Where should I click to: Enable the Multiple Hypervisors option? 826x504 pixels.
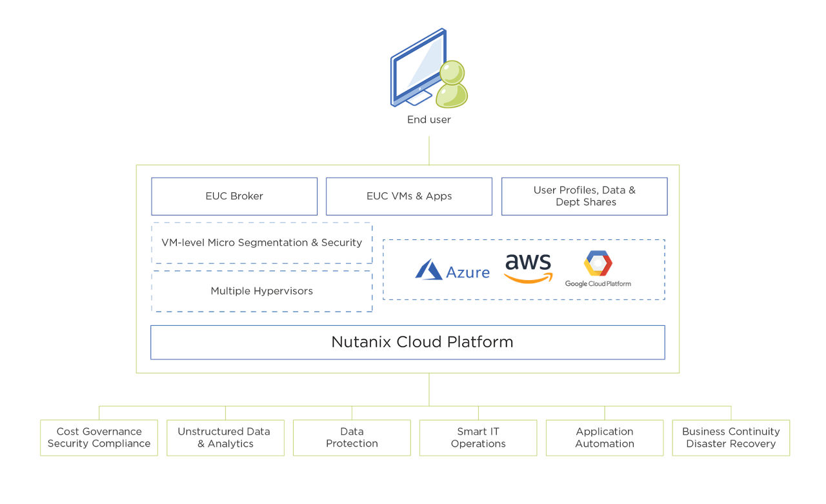261,291
